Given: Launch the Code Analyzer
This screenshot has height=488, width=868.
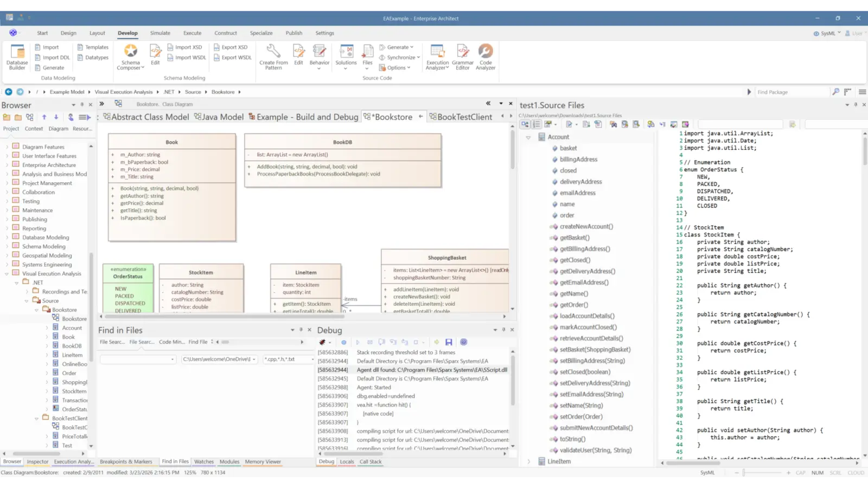Looking at the screenshot, I should click(x=486, y=57).
